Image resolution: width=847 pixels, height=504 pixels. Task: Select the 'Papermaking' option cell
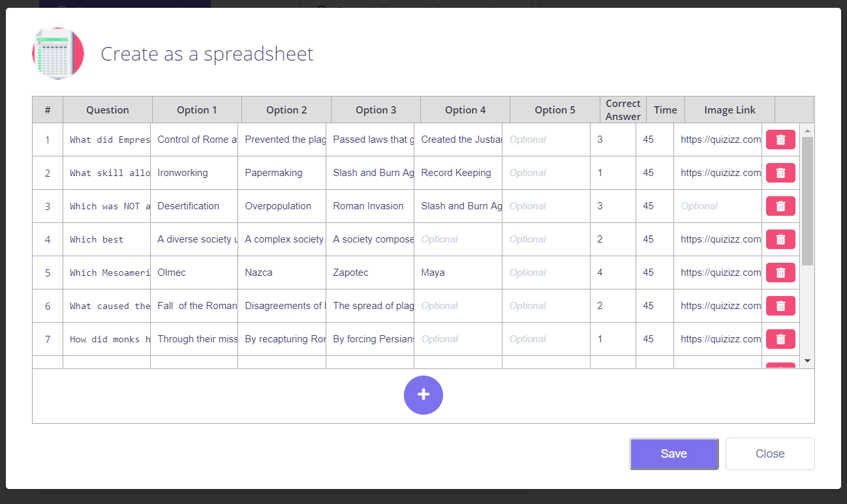pyautogui.click(x=282, y=173)
